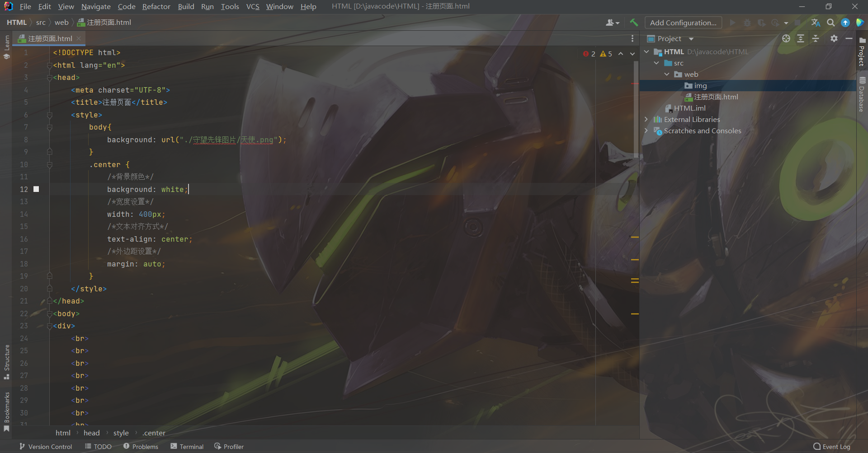Select the 注册页面.html editor tab
This screenshot has width=868, height=453.
pos(49,38)
